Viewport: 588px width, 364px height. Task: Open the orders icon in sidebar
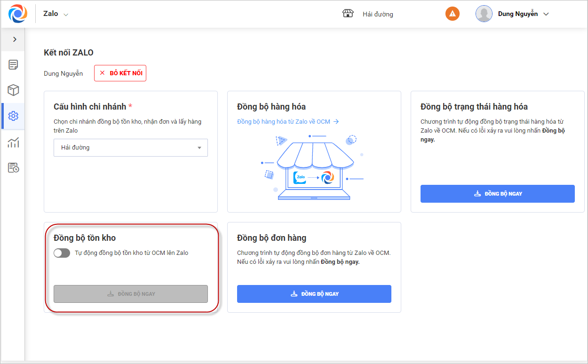[13, 65]
